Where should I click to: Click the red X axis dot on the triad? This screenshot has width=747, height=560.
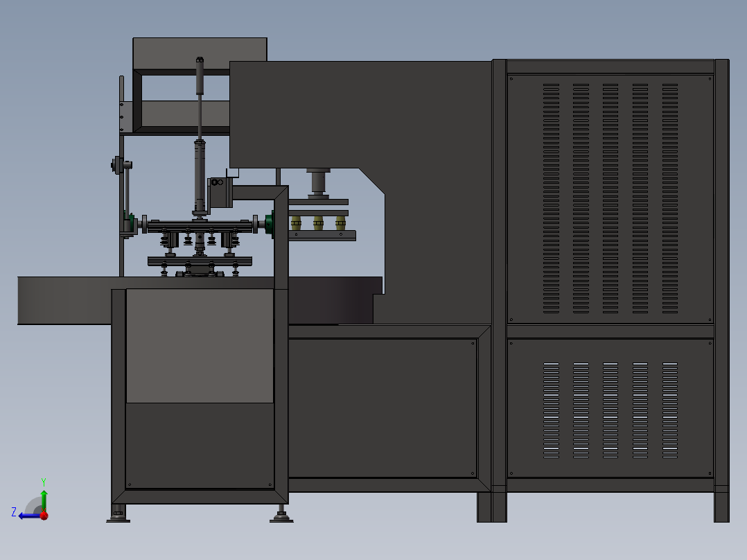44,515
